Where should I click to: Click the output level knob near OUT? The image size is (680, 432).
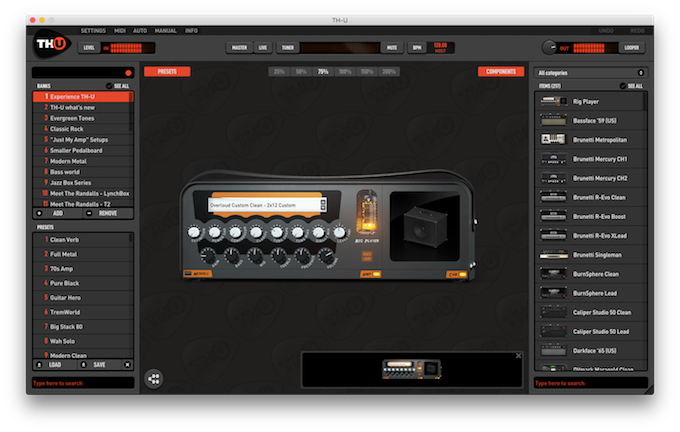pyautogui.click(x=549, y=47)
